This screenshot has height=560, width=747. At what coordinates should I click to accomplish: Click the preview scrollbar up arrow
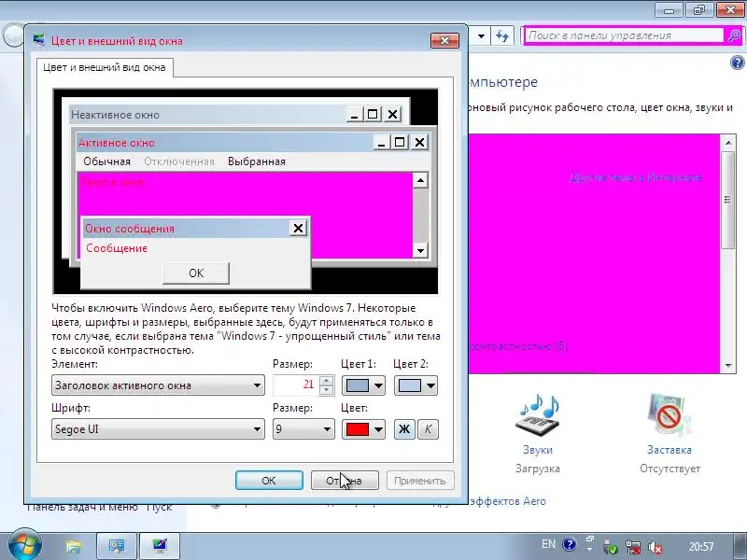pos(420,180)
